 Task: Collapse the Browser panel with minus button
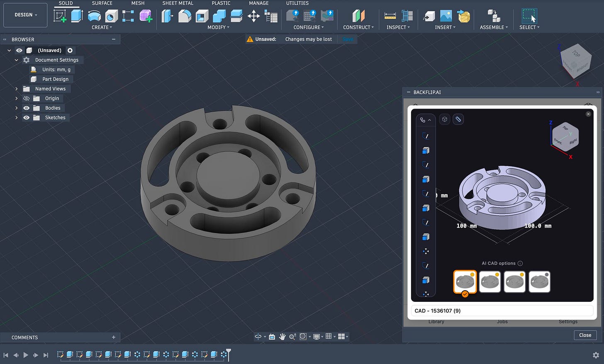tap(114, 39)
